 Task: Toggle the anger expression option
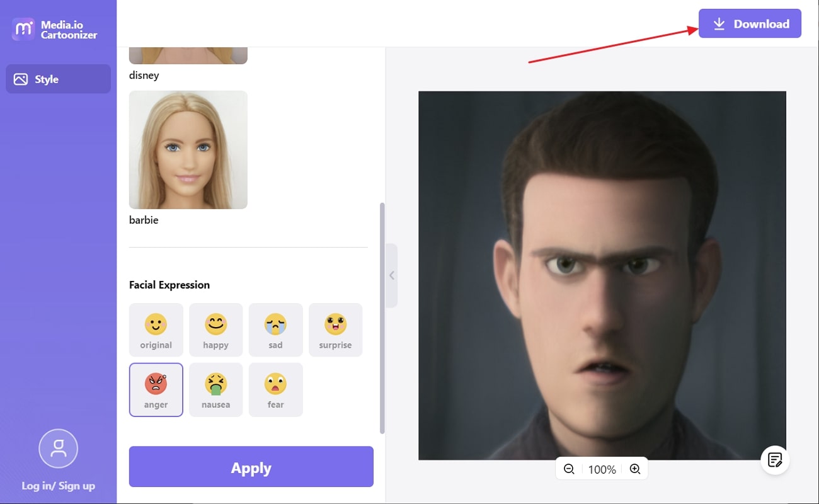point(156,389)
